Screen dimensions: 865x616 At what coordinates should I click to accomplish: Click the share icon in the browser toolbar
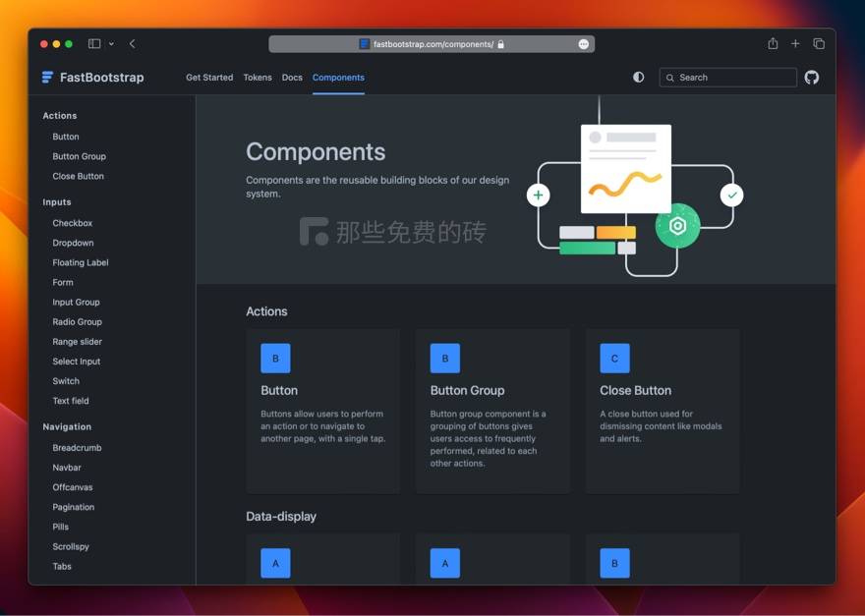(773, 44)
